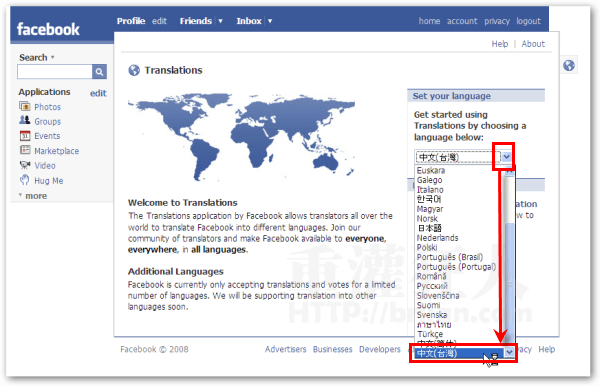Viewport: 600px width, 386px height.
Task: Open the account link
Action: tap(462, 21)
